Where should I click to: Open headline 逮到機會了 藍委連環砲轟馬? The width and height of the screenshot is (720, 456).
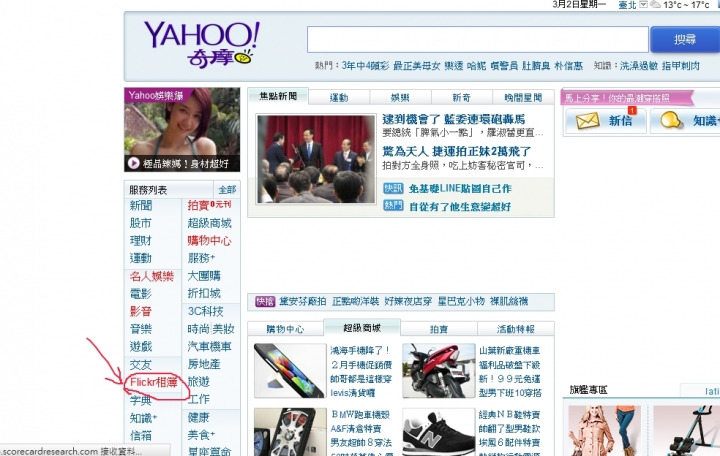coord(454,119)
